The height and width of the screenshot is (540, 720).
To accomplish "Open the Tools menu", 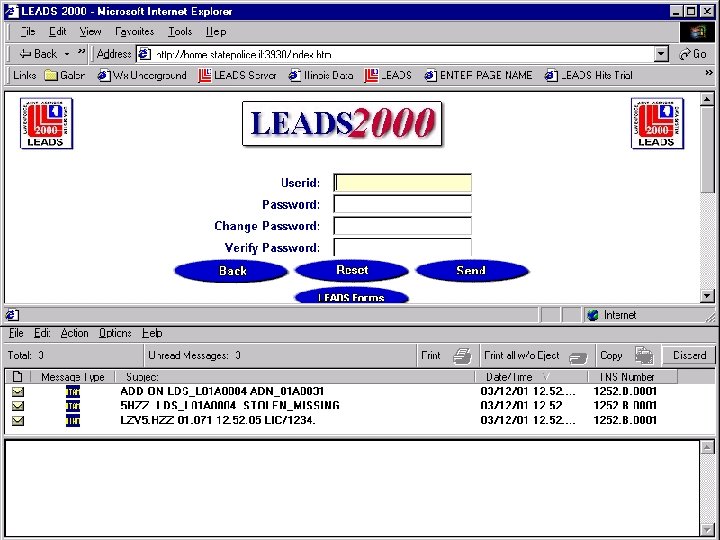I will point(180,32).
